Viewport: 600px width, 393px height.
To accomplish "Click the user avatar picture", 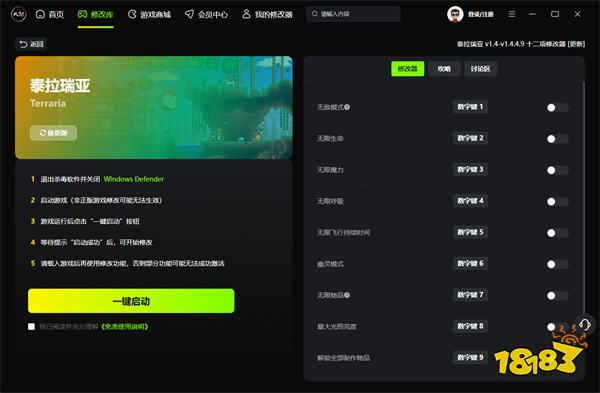I will click(455, 15).
